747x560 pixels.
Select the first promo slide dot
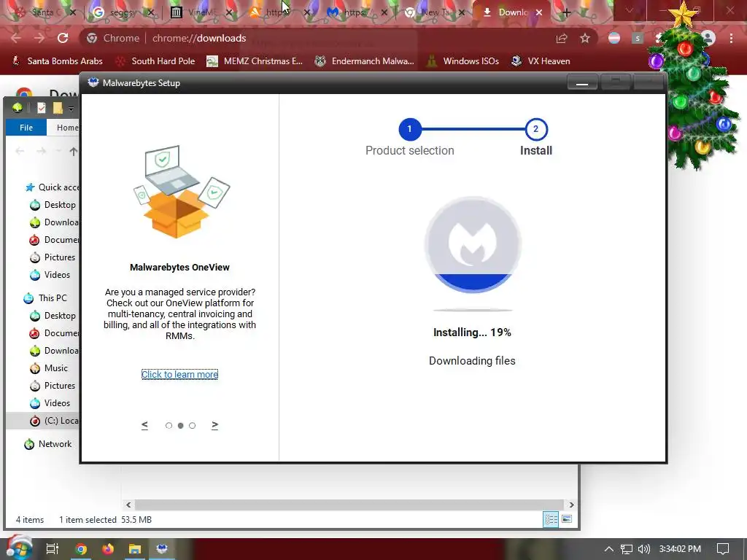tap(169, 425)
